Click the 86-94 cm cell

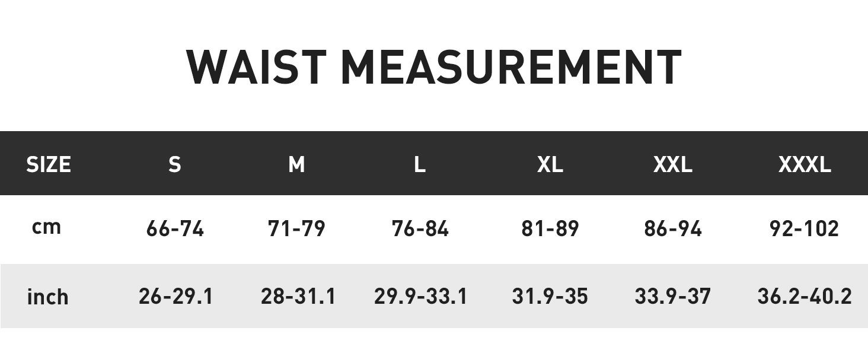coord(672,228)
